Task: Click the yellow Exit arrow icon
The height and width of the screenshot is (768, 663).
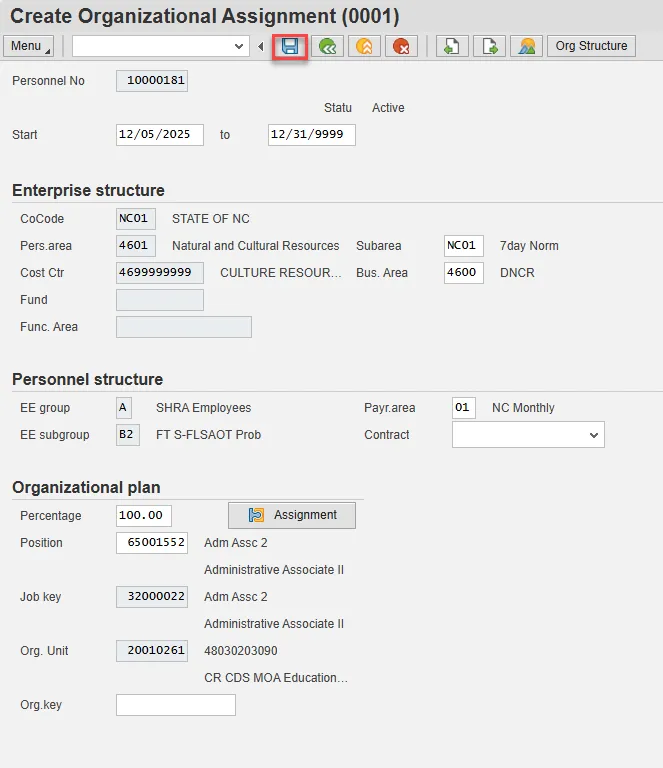Action: pyautogui.click(x=364, y=46)
